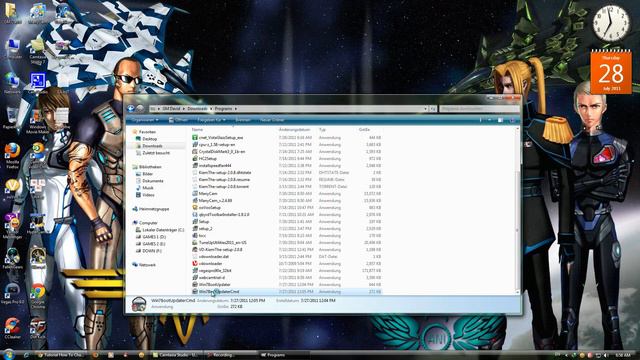Open the Windows Start button

click(x=8, y=354)
